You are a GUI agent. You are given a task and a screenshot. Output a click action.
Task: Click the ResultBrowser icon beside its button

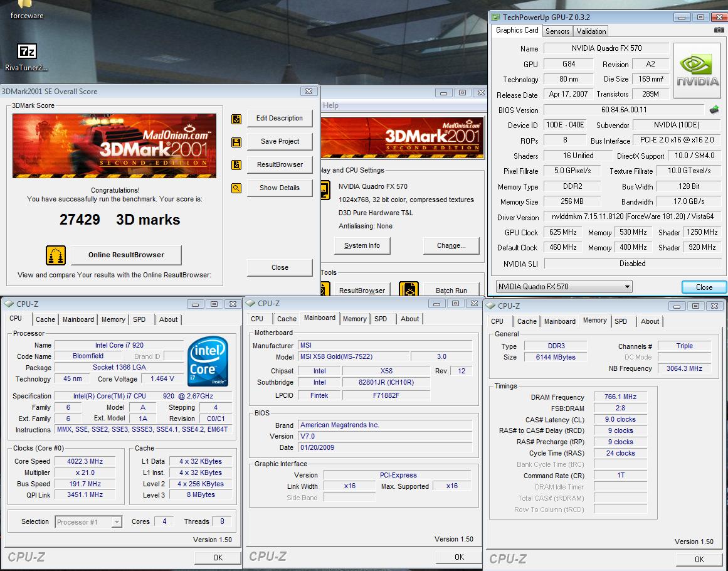point(236,165)
